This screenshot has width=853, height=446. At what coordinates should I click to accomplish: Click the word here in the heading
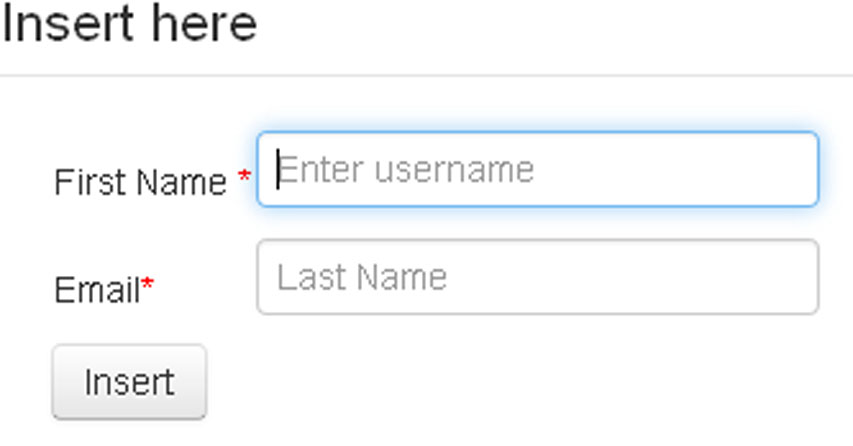[205, 24]
